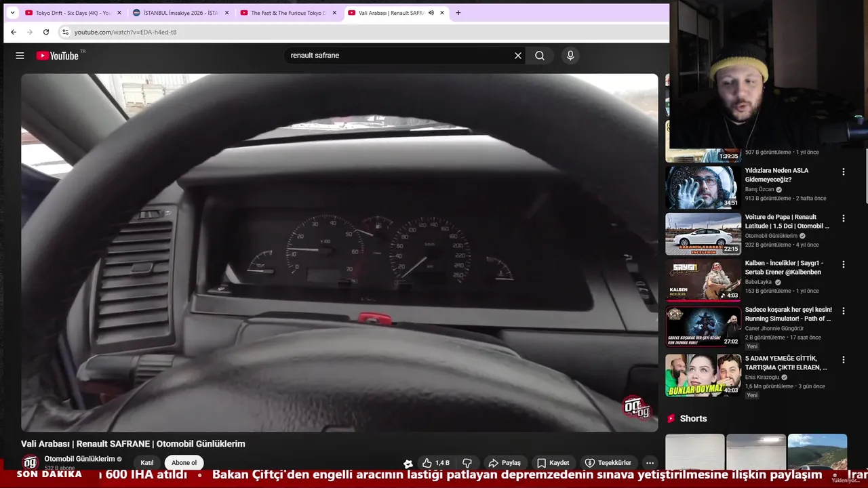Save the video with Kaydet
This screenshot has height=488, width=868.
pyautogui.click(x=553, y=463)
